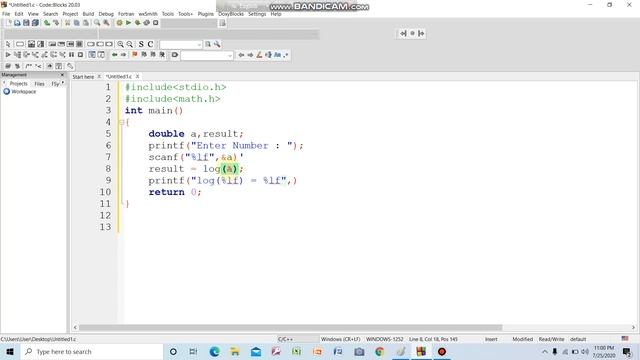Click the US flag status bar icon
The image size is (640, 360).
click(x=625, y=338)
